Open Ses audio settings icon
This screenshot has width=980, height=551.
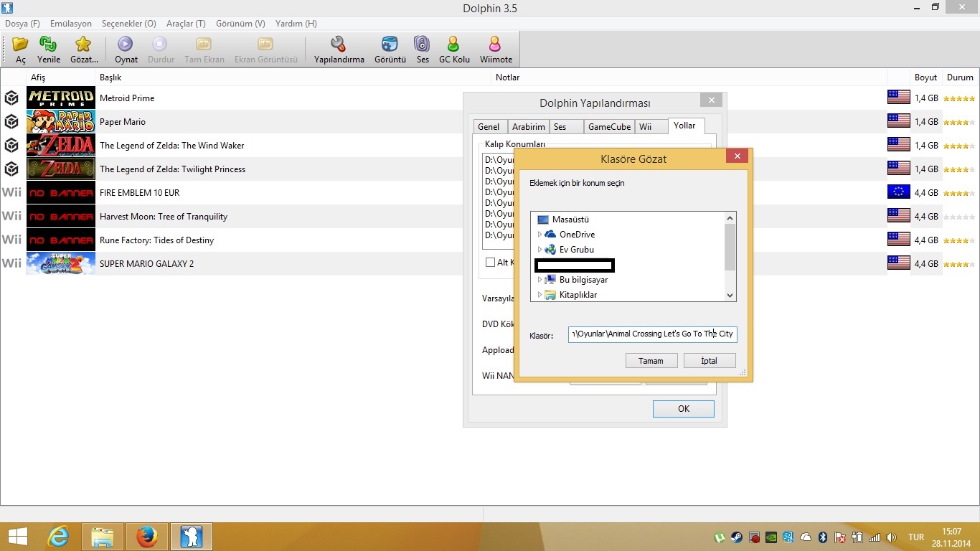423,44
